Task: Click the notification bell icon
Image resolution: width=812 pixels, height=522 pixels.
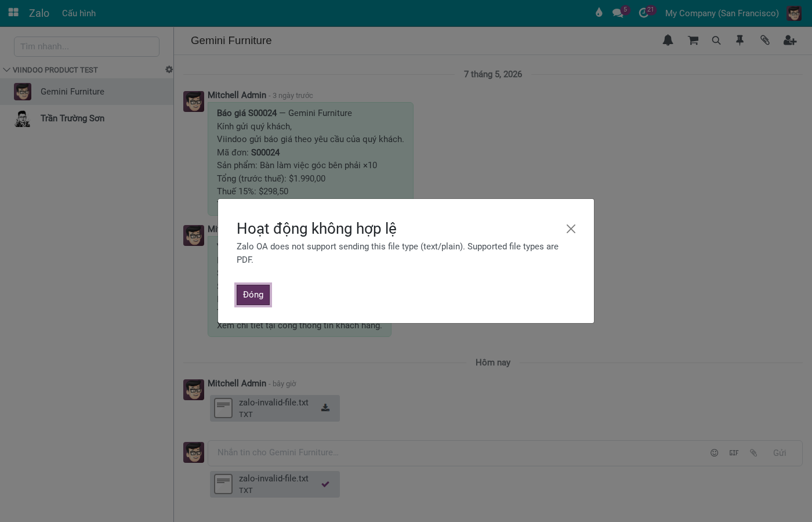Action: click(668, 40)
